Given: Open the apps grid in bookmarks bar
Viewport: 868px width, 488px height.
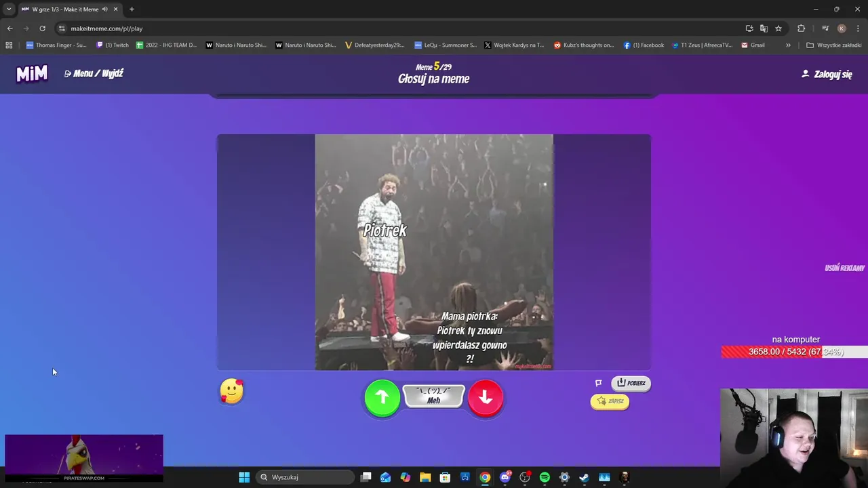Looking at the screenshot, I should [9, 45].
